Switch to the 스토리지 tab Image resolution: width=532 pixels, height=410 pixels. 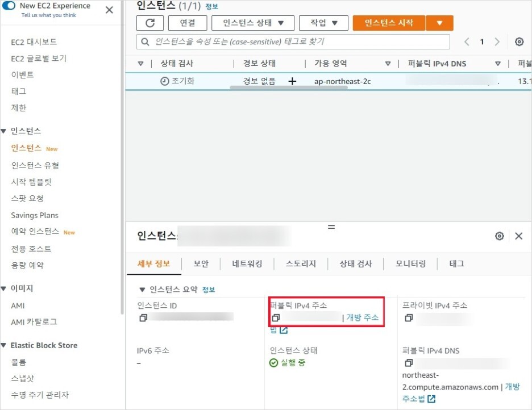point(301,263)
